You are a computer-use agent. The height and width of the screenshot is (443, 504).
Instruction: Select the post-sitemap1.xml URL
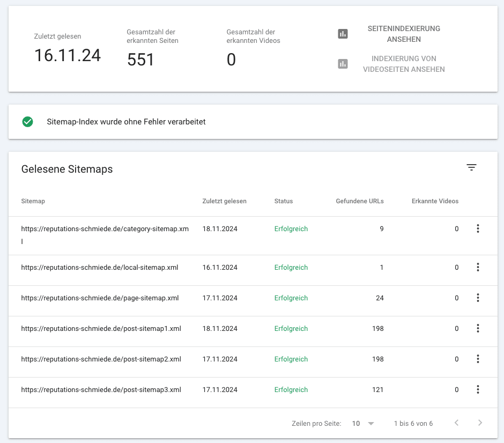click(x=101, y=329)
